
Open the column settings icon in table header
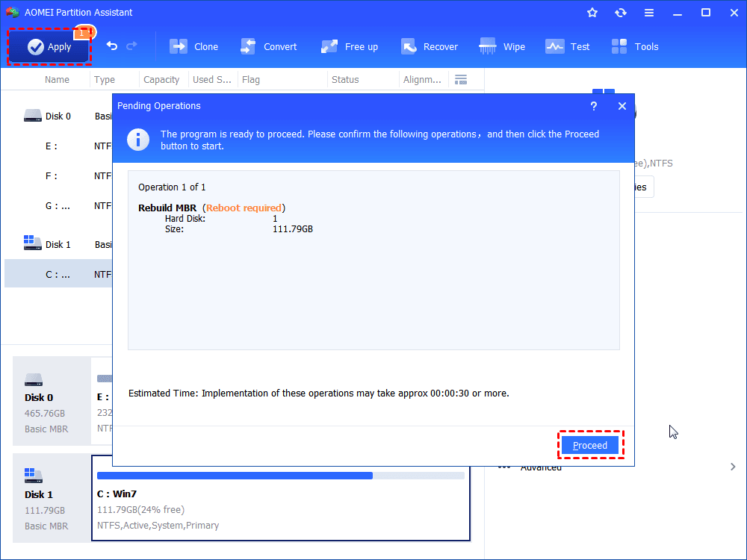point(461,80)
